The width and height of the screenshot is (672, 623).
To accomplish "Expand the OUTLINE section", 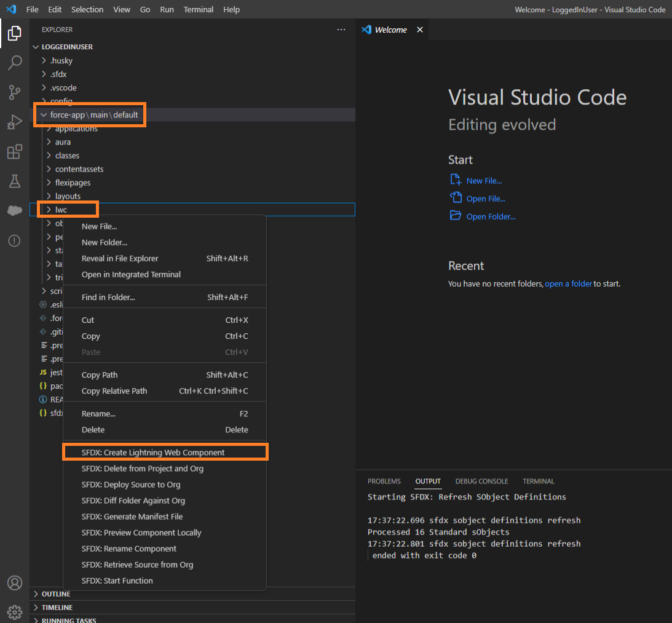I will click(56, 594).
